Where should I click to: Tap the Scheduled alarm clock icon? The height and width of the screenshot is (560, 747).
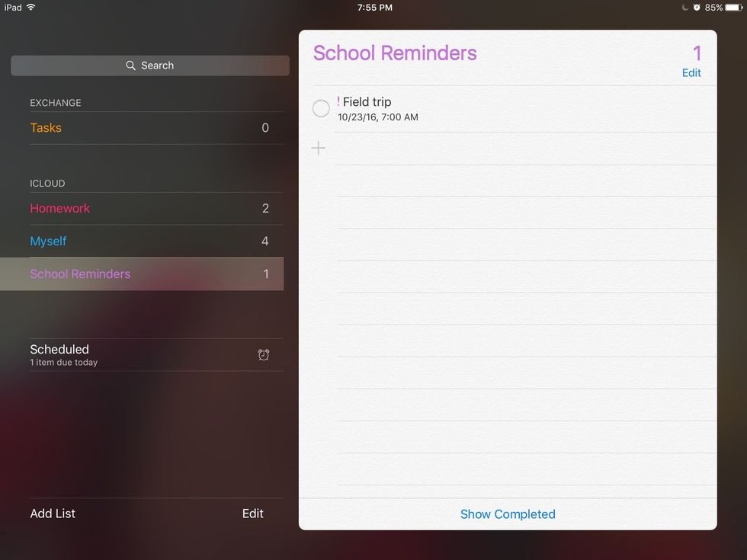pos(264,355)
